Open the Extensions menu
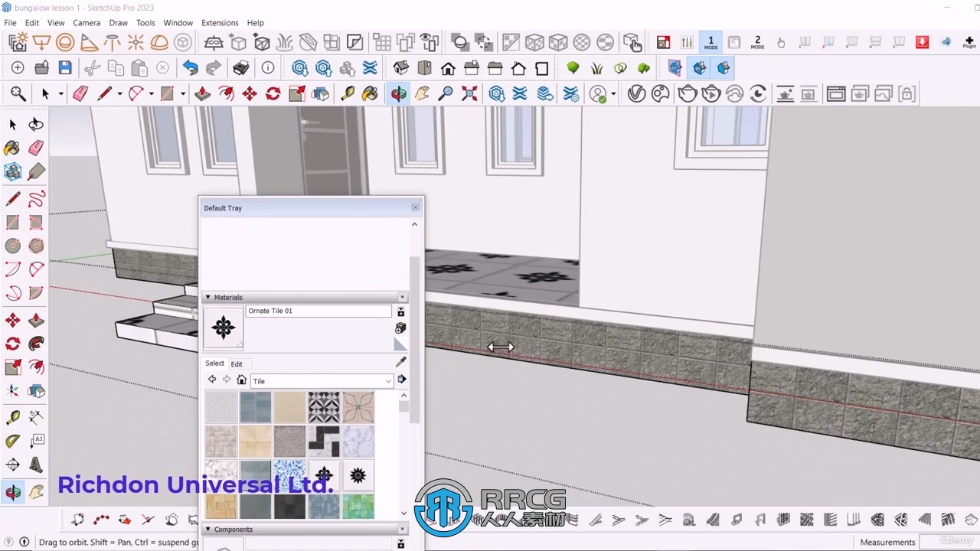The height and width of the screenshot is (551, 980). point(220,23)
